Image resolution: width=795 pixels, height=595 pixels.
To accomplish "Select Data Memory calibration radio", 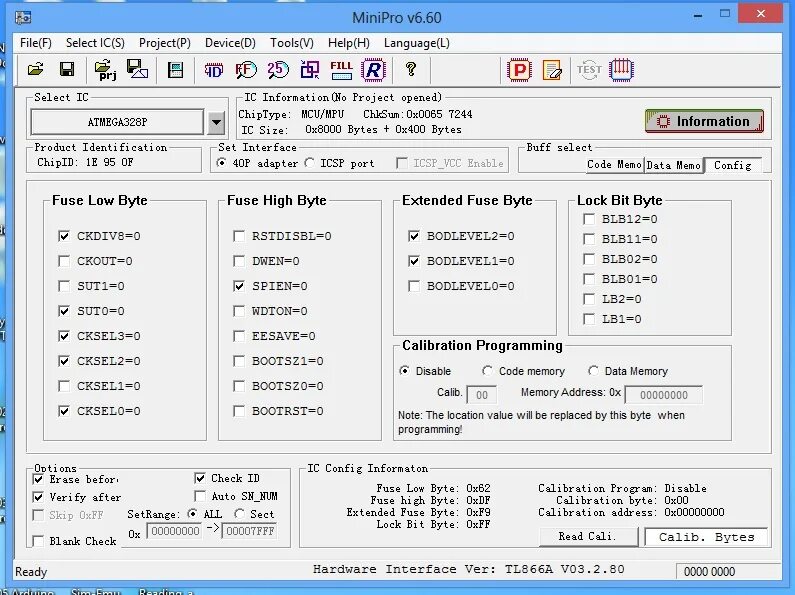I will coord(593,371).
